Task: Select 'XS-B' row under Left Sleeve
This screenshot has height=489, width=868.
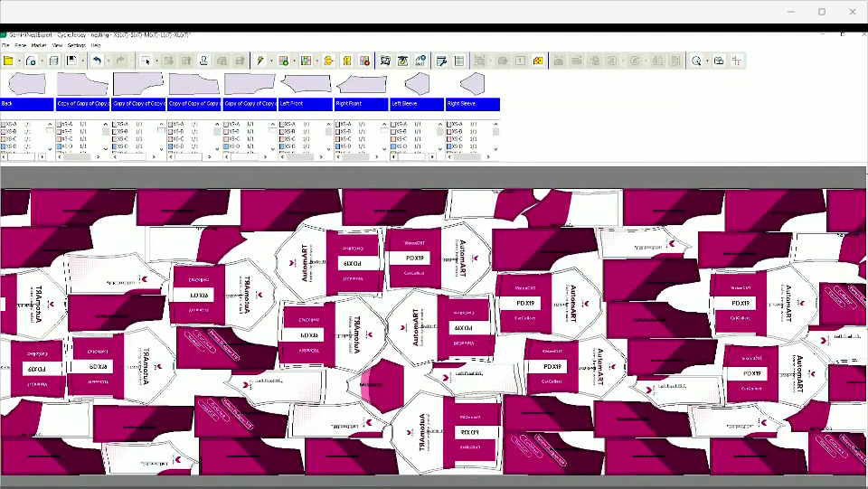Action: 412,132
